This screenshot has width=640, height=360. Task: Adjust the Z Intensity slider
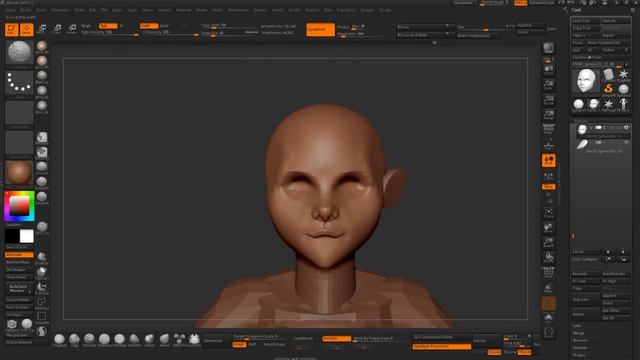[170, 33]
